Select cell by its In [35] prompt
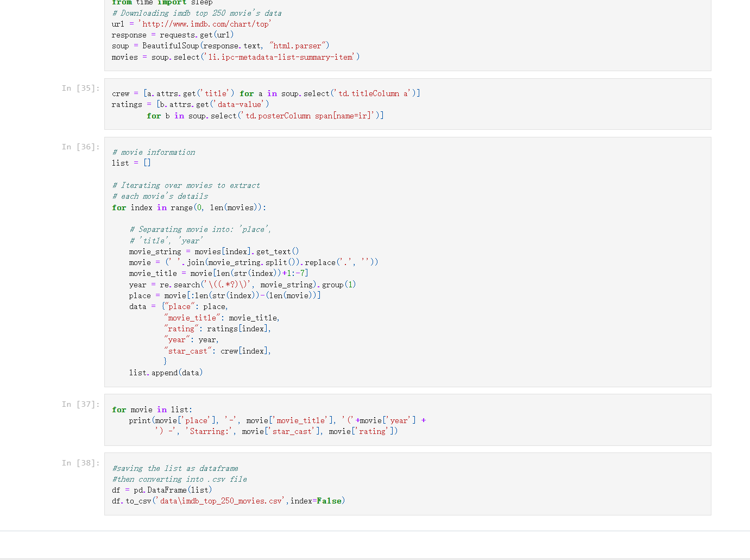This screenshot has height=560, width=750. [80, 88]
